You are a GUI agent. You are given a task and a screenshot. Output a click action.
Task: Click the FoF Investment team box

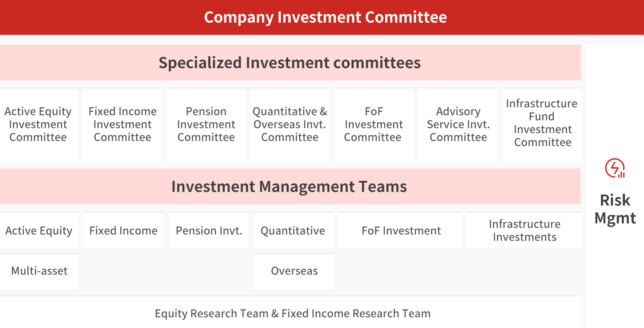(401, 231)
